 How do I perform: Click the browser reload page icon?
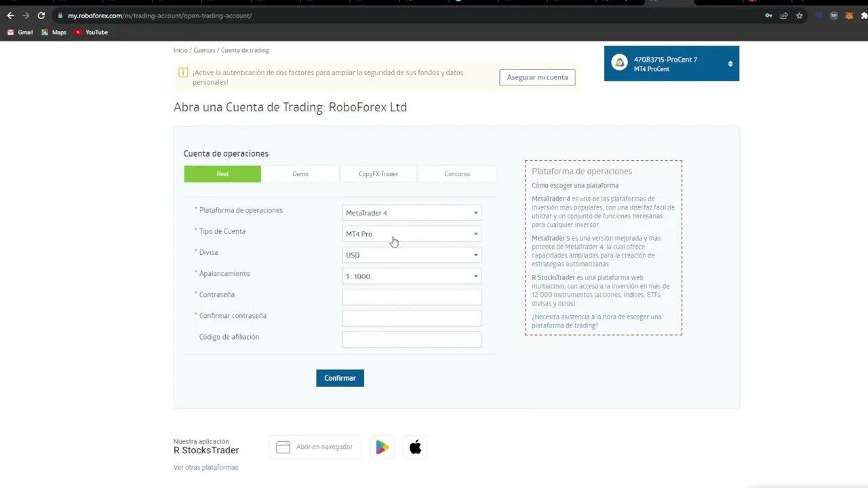click(x=41, y=16)
